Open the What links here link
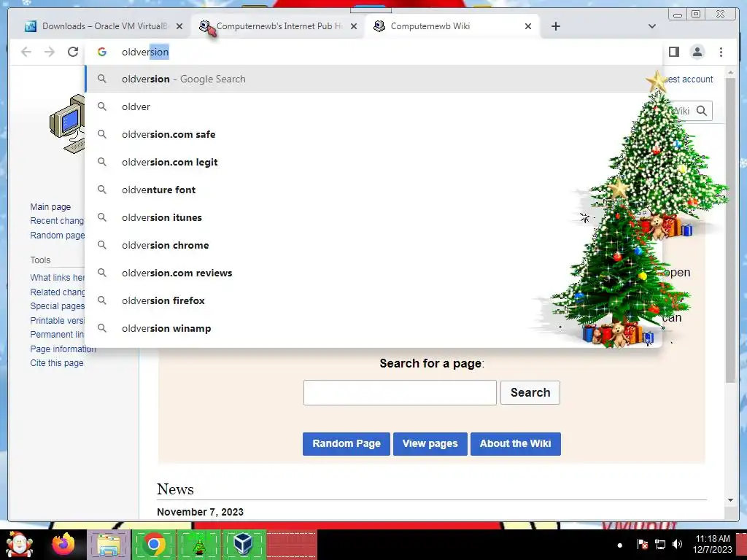The height and width of the screenshot is (560, 747). coord(58,278)
